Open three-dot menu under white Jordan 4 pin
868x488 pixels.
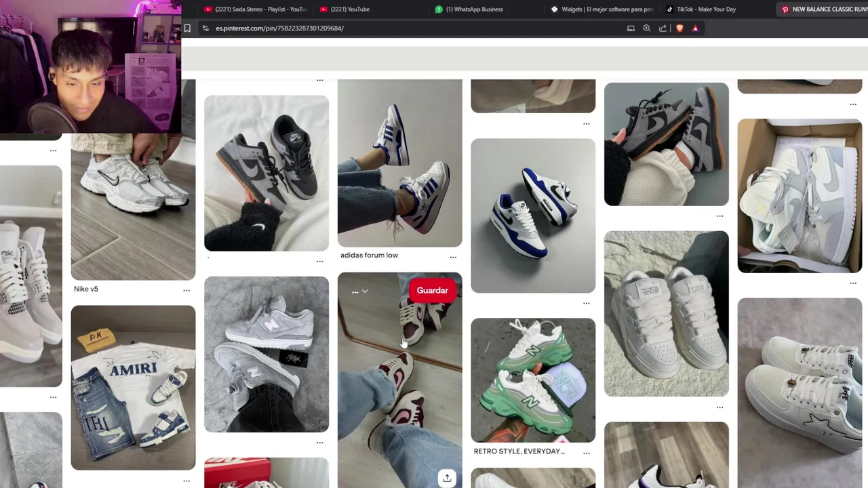(x=54, y=398)
